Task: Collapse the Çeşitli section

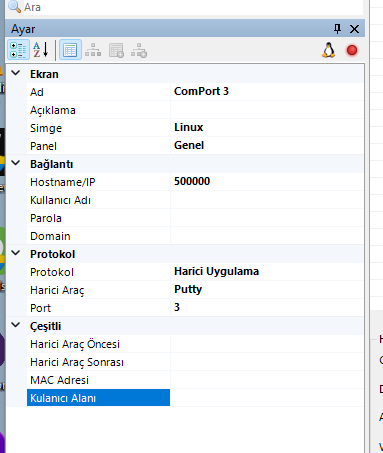Action: tap(16, 325)
